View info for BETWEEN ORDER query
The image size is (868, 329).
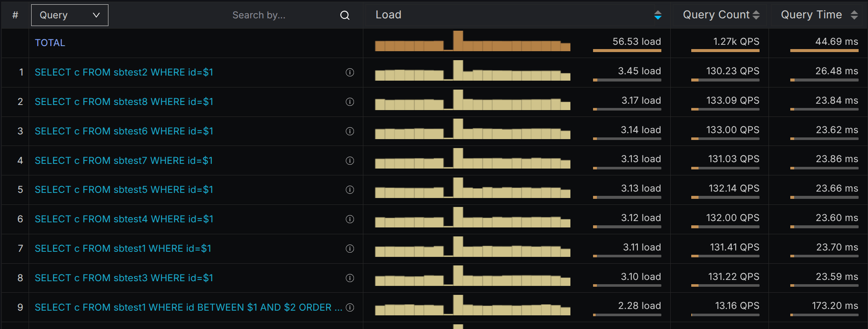(350, 308)
